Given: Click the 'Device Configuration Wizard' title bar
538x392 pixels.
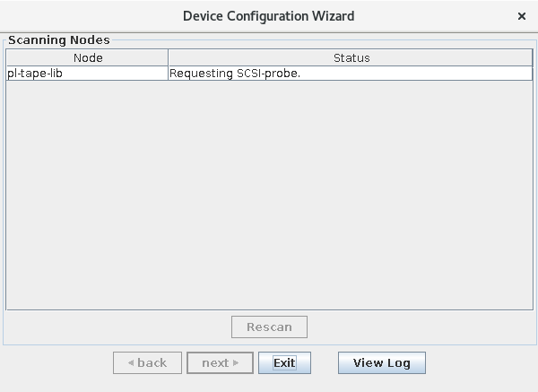Looking at the screenshot, I should coord(268,16).
